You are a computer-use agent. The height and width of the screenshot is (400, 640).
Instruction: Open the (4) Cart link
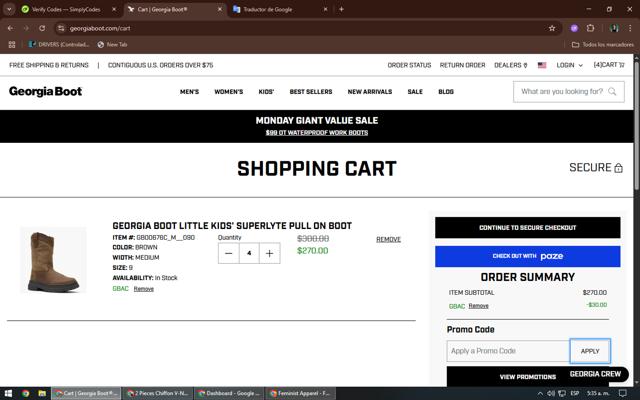(x=609, y=65)
